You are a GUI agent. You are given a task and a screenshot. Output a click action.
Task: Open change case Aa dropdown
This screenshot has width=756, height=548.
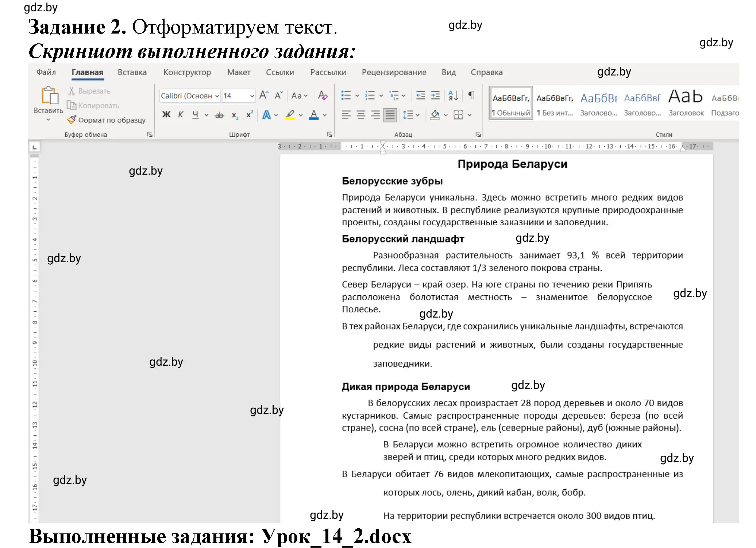point(300,96)
